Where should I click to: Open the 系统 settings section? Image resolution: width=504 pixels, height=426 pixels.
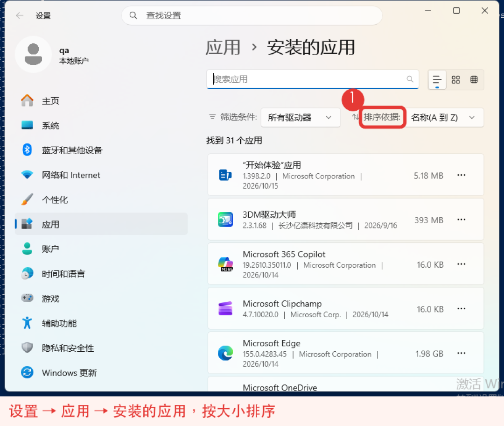[101, 126]
